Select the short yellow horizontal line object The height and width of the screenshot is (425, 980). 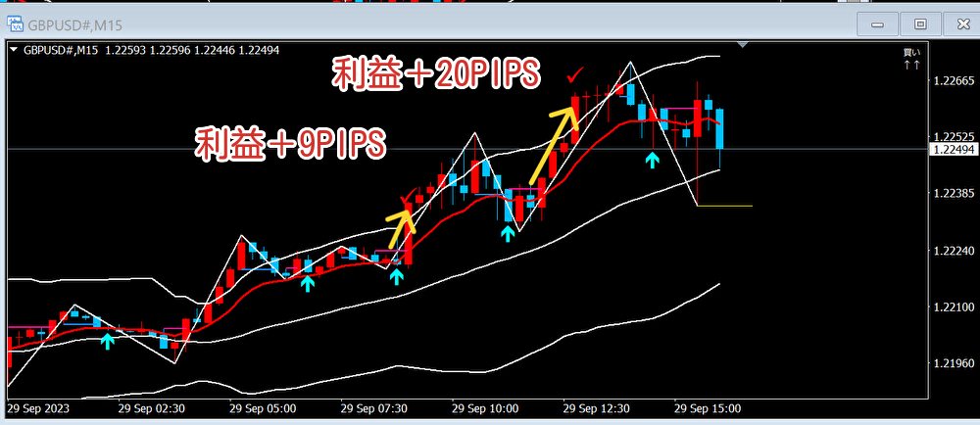[725, 206]
